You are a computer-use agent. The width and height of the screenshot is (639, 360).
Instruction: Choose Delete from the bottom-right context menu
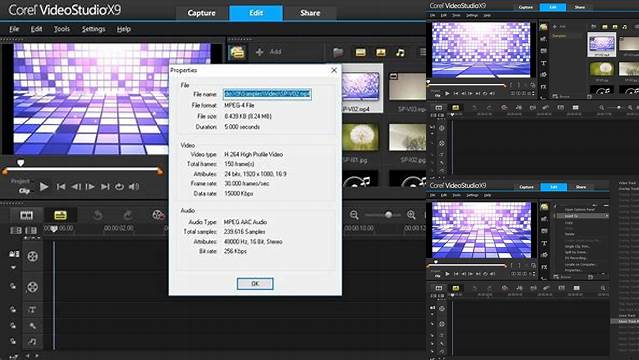(x=569, y=234)
